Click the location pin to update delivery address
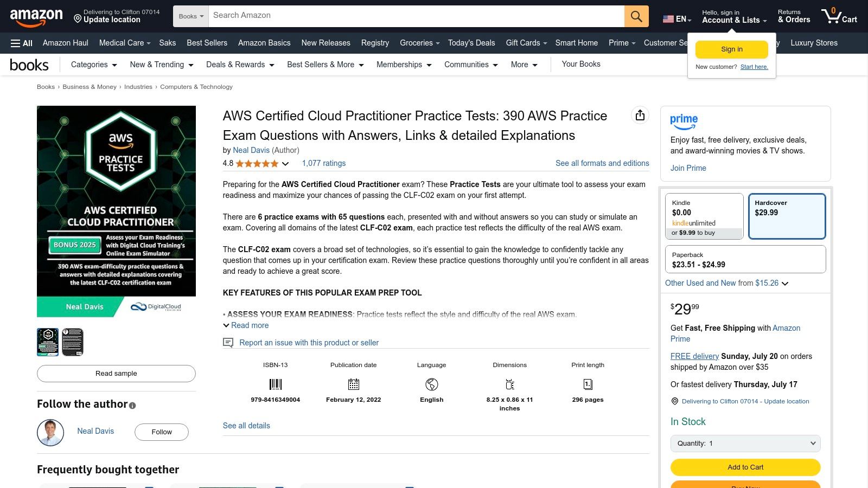Image resolution: width=868 pixels, height=488 pixels. pos(77,21)
